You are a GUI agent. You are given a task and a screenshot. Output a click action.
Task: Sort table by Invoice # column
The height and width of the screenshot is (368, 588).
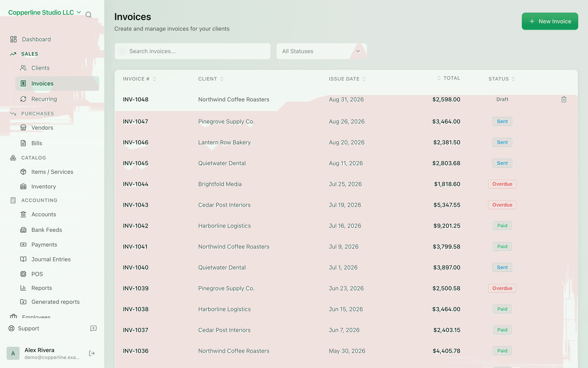139,79
